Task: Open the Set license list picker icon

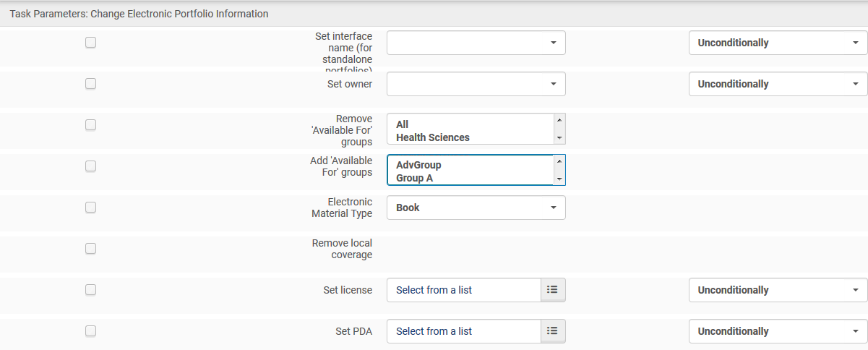Action: point(553,290)
